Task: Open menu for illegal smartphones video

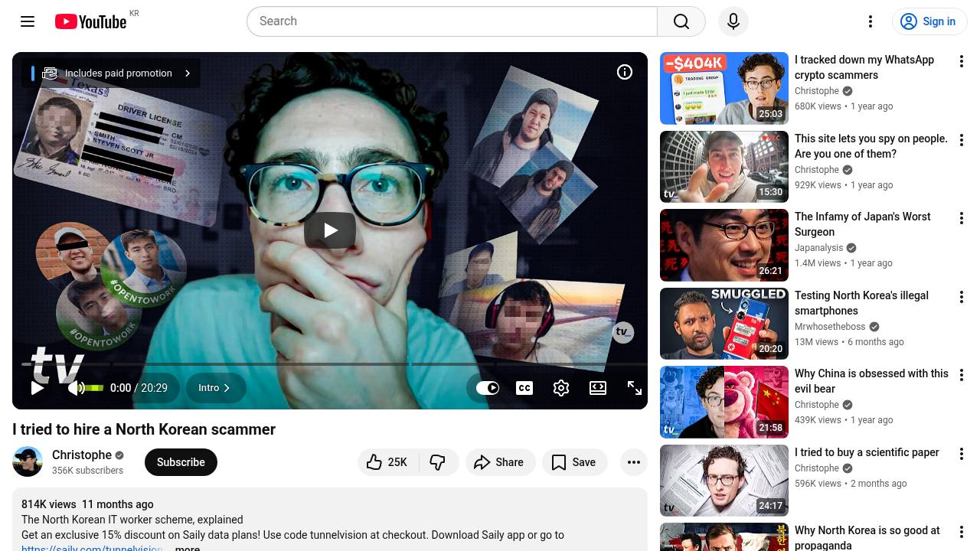Action: pyautogui.click(x=962, y=297)
